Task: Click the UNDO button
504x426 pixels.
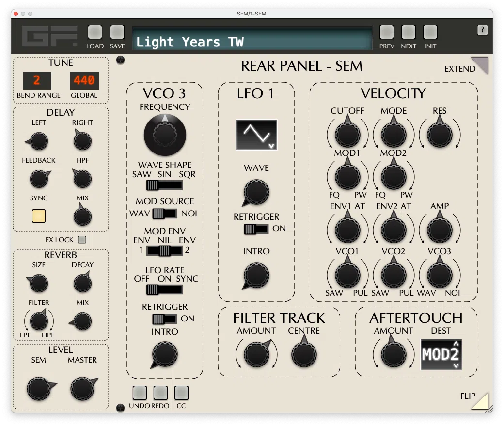Action: [140, 393]
